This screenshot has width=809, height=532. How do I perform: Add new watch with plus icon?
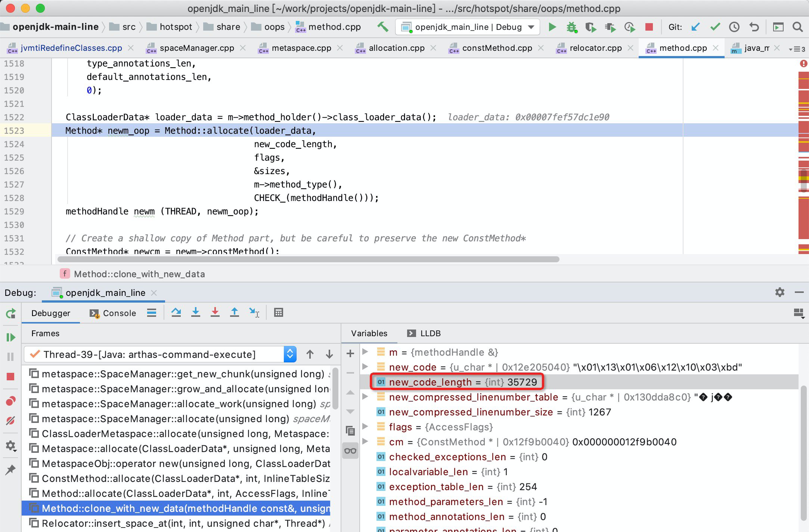pyautogui.click(x=350, y=353)
